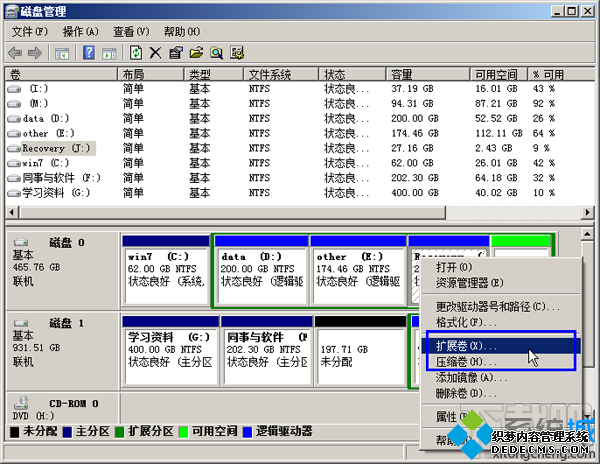Open the 查看(V) menu

(131, 31)
